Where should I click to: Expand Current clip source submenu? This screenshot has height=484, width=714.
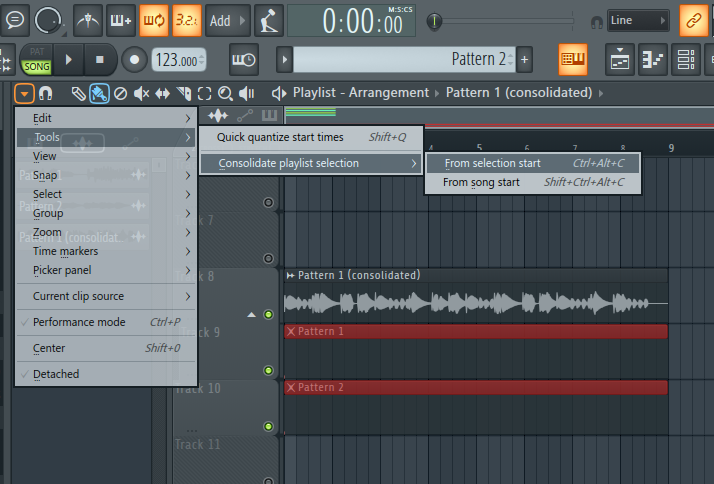click(107, 296)
